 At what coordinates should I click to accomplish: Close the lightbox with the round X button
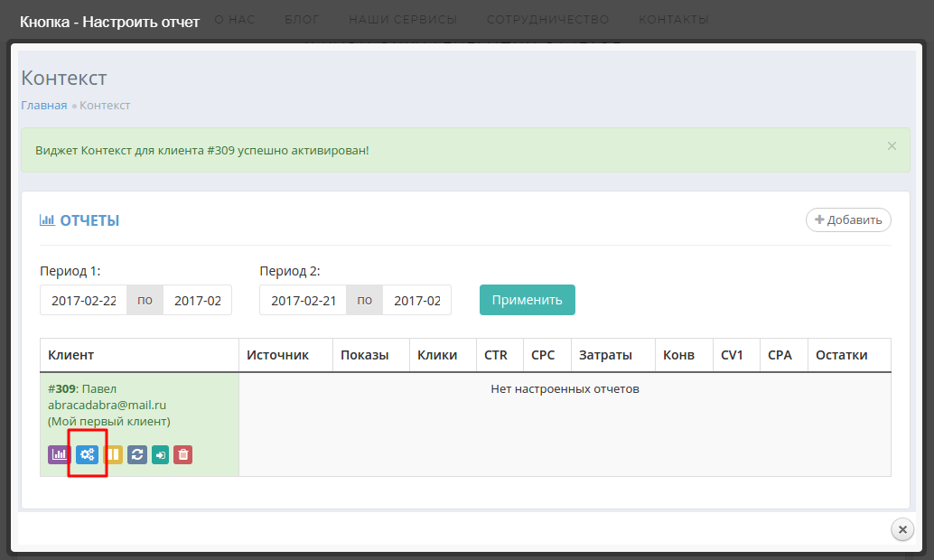coord(902,529)
